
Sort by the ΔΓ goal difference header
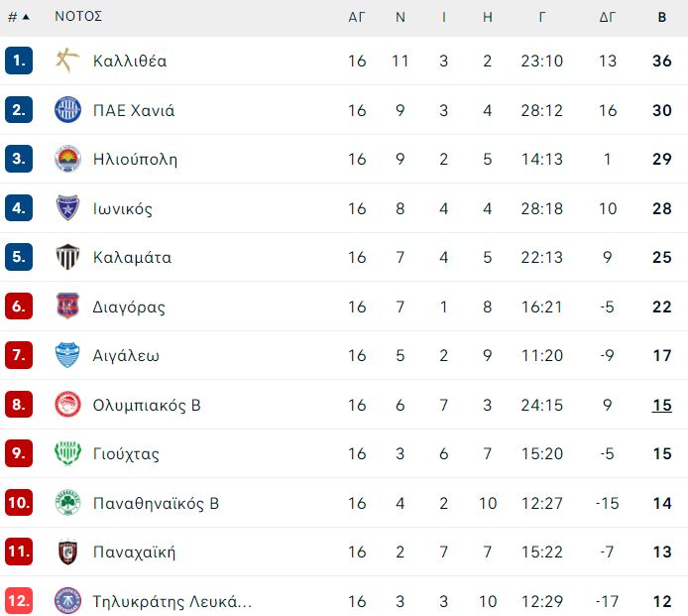click(x=608, y=17)
